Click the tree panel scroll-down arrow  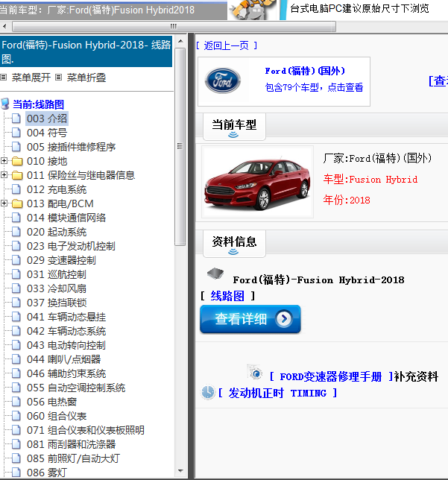(x=180, y=471)
